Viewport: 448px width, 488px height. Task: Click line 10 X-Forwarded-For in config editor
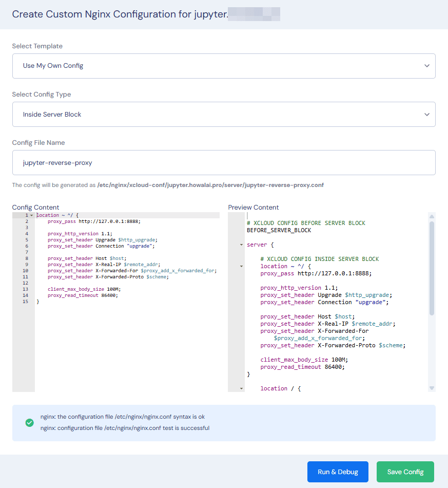[x=132, y=271]
